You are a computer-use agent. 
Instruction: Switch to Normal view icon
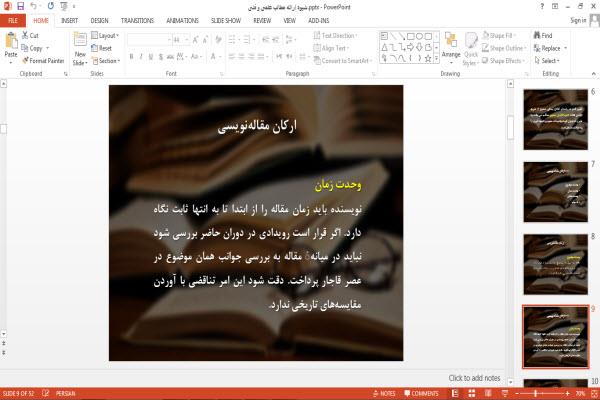click(455, 393)
